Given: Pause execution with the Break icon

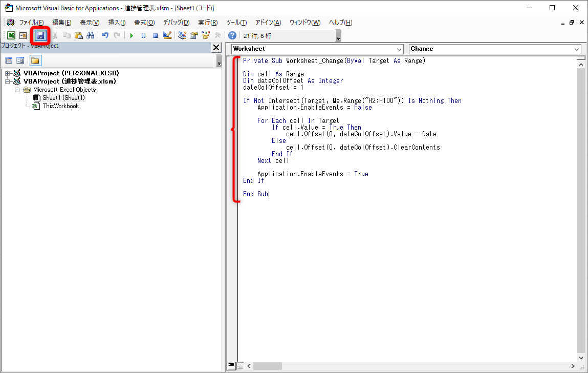Looking at the screenshot, I should click(144, 35).
